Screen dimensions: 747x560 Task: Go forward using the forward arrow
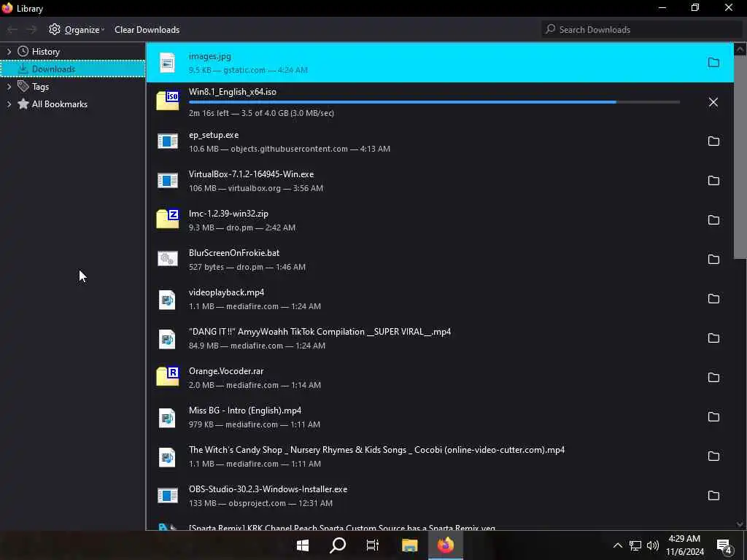tap(31, 29)
